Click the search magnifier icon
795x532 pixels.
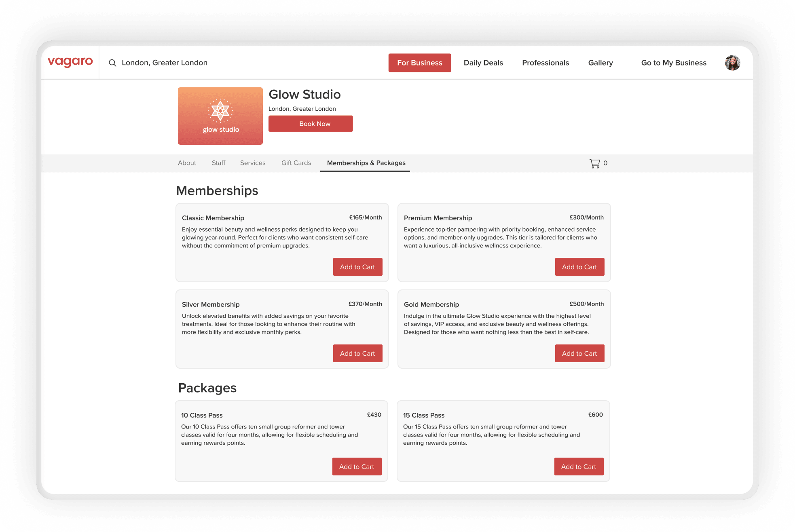click(x=112, y=63)
